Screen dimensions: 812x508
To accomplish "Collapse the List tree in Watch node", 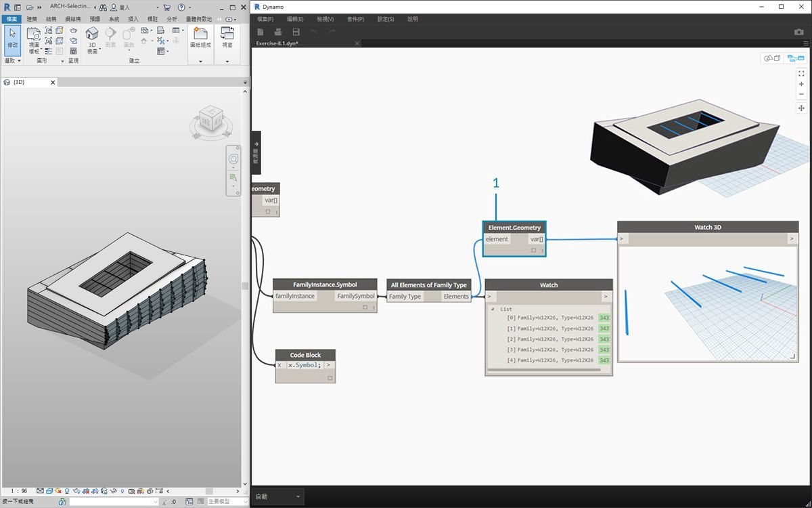I will point(493,309).
